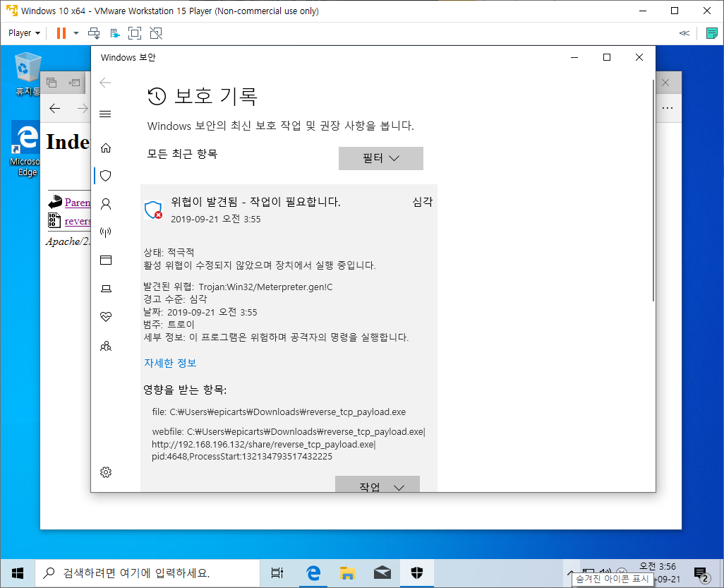724x588 pixels.
Task: Expand the 필터 dropdown
Action: (381, 158)
